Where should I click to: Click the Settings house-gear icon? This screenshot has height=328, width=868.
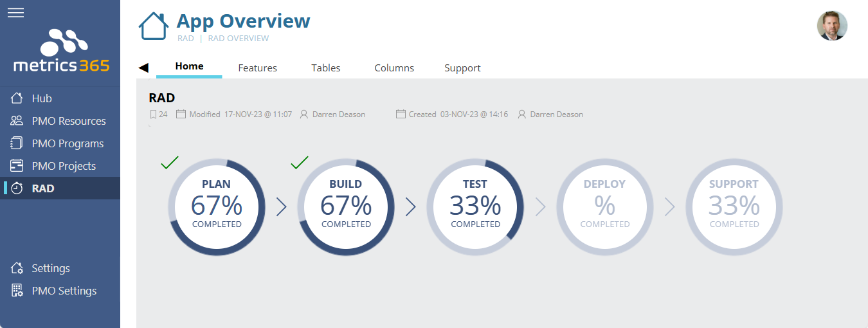(x=17, y=268)
